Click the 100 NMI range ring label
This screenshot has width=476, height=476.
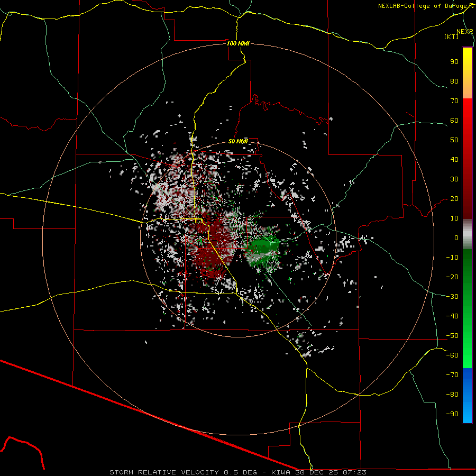click(x=238, y=43)
